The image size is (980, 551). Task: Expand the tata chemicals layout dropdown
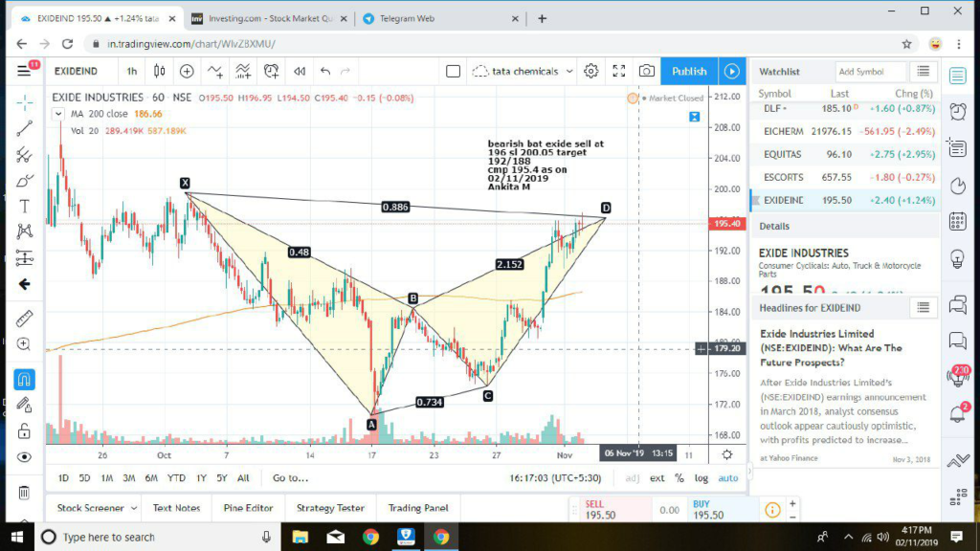pos(570,71)
